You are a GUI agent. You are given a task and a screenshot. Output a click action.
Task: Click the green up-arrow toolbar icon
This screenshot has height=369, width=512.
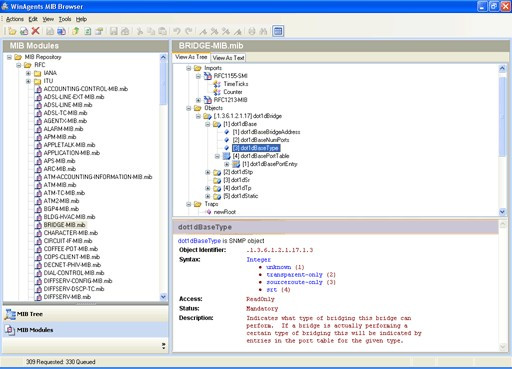tap(76, 31)
